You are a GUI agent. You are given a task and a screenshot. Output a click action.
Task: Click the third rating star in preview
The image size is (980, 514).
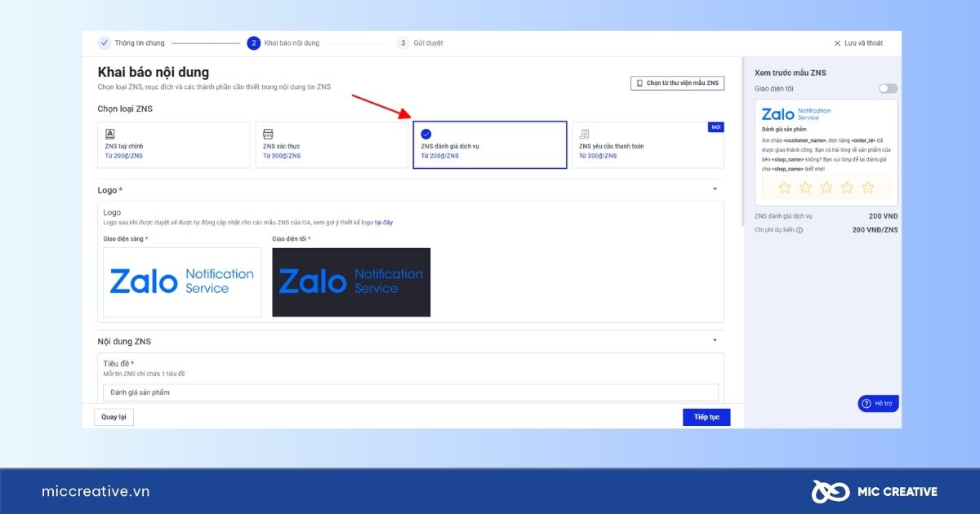(826, 188)
